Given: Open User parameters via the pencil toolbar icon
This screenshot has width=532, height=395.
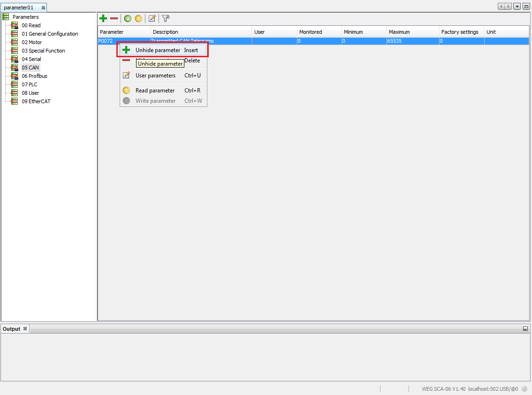Looking at the screenshot, I should [152, 18].
